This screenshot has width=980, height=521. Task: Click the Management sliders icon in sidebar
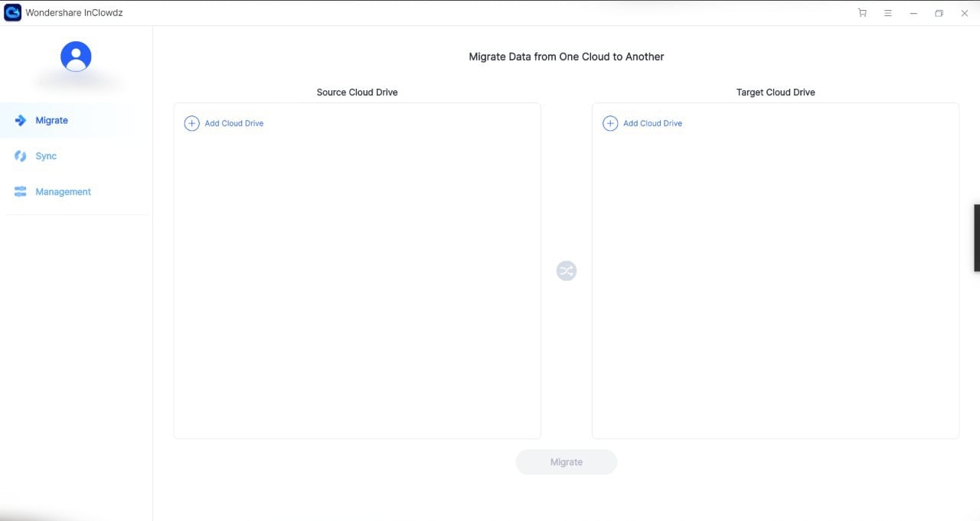pos(21,192)
